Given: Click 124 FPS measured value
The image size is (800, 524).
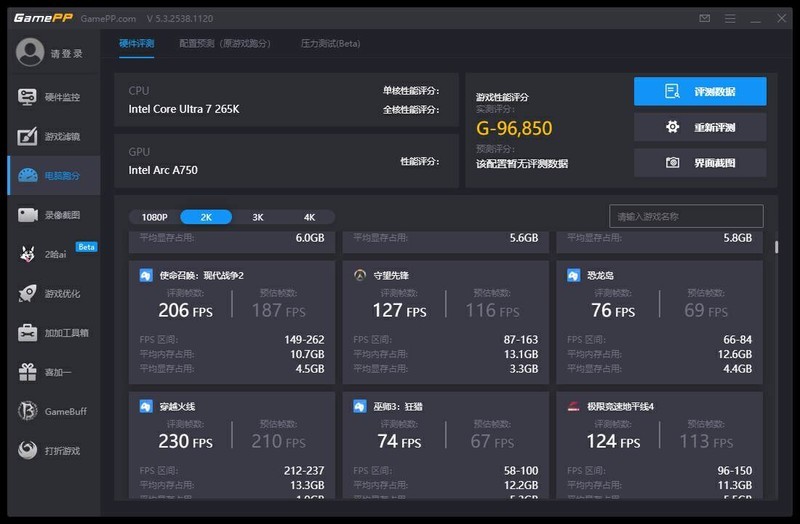Looking at the screenshot, I should 613,441.
